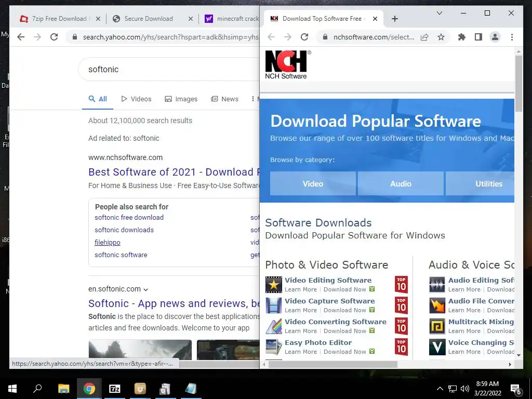Switch to the minecraft crack tab

tap(232, 19)
